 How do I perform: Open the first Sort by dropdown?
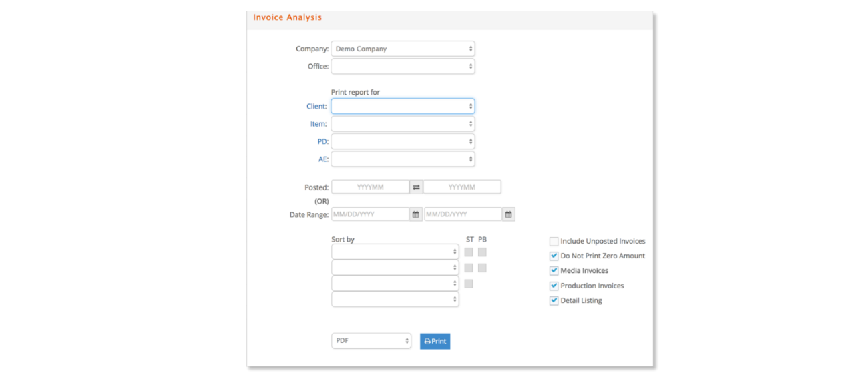pos(395,252)
